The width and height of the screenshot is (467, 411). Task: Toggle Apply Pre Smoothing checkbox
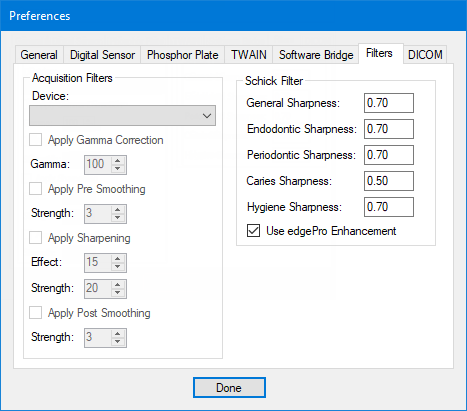pyautogui.click(x=36, y=189)
